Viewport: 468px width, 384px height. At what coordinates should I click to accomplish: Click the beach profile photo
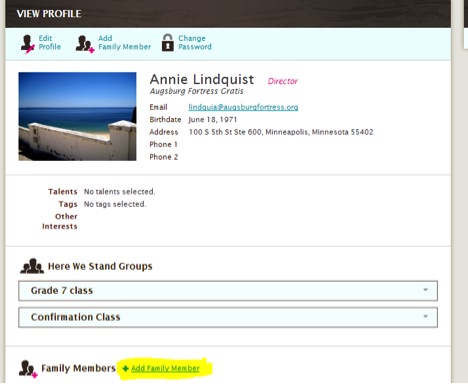tap(77, 116)
